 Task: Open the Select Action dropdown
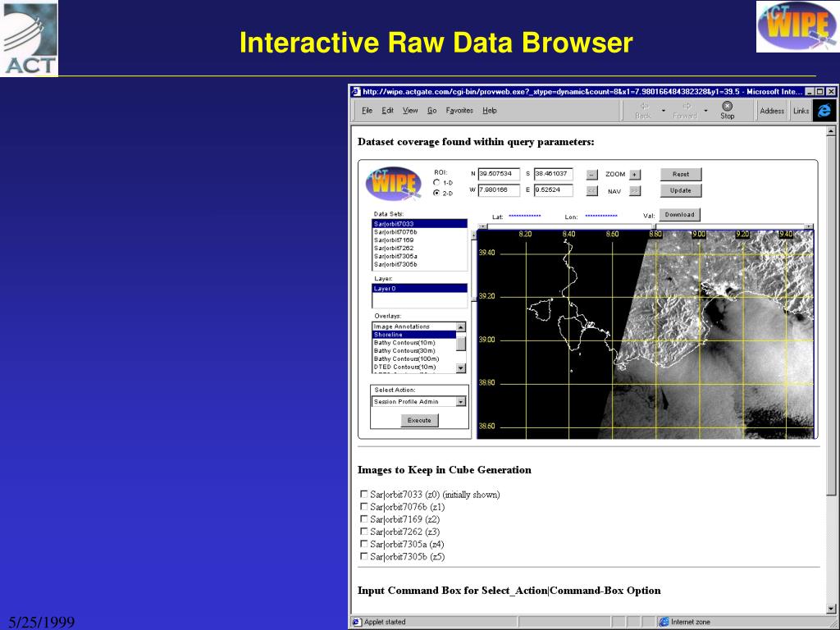click(460, 402)
